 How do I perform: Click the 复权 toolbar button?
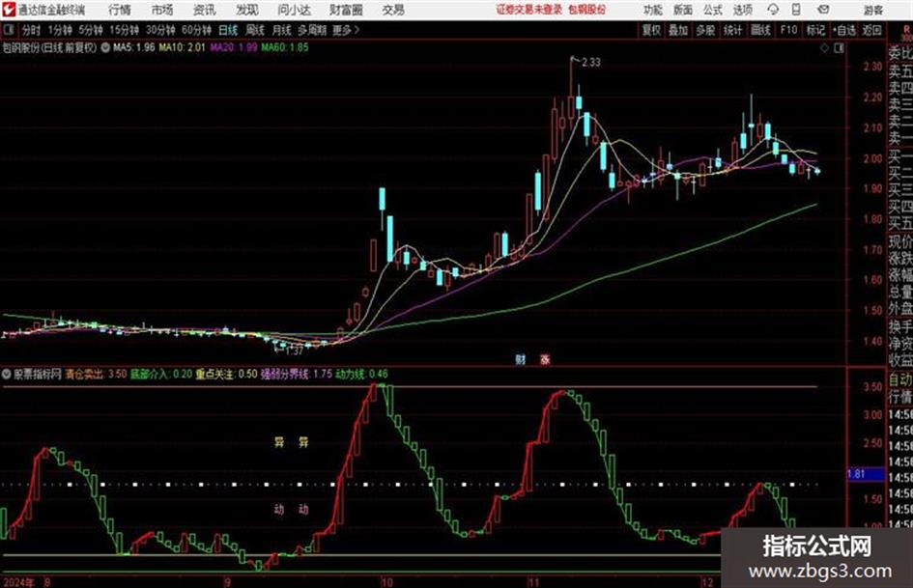point(651,30)
